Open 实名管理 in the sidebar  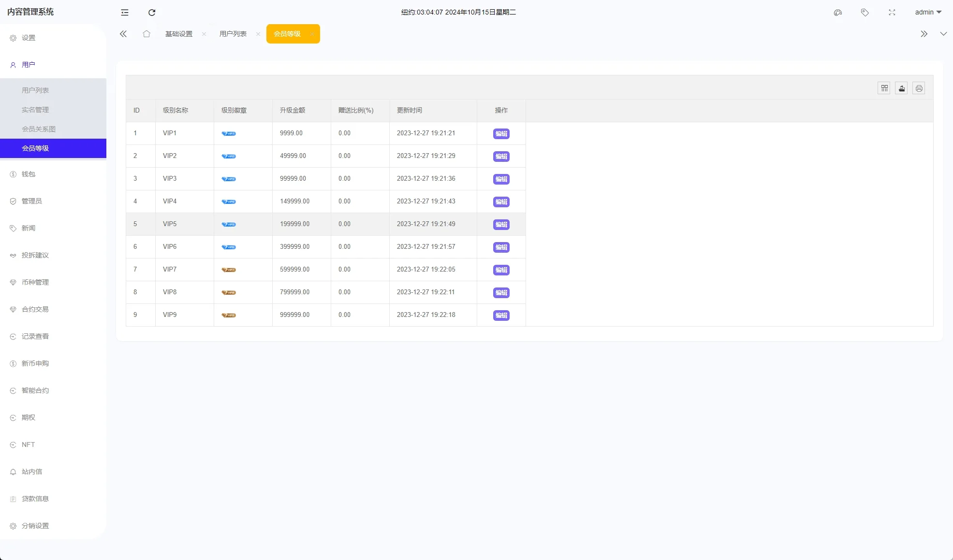pos(35,110)
